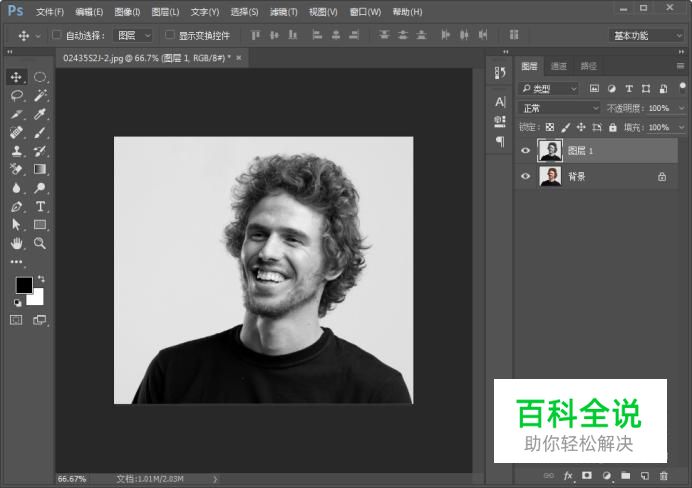Switch to the 路径 tab
Viewport: 692px width, 488px height.
pyautogui.click(x=588, y=66)
